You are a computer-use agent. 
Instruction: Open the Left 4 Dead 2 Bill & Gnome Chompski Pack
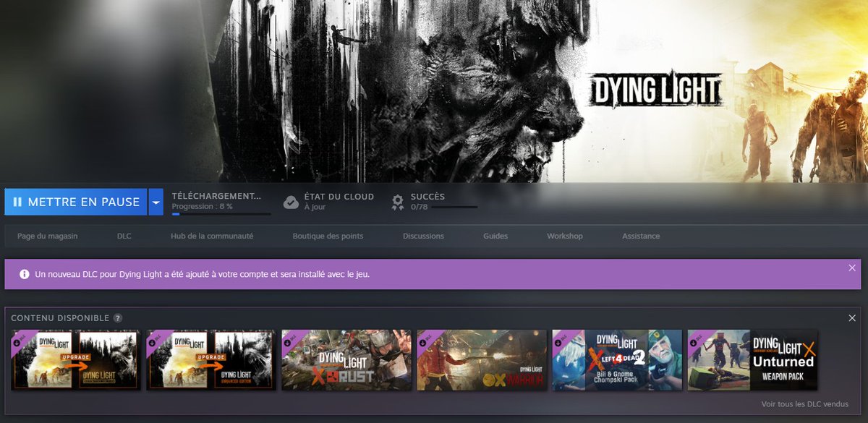point(617,360)
